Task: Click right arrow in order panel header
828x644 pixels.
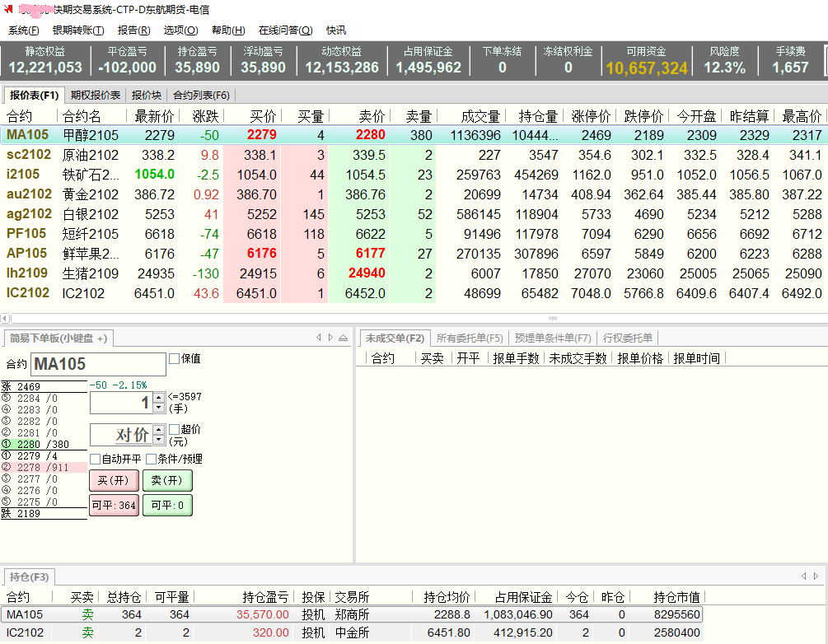Action: tap(330, 338)
